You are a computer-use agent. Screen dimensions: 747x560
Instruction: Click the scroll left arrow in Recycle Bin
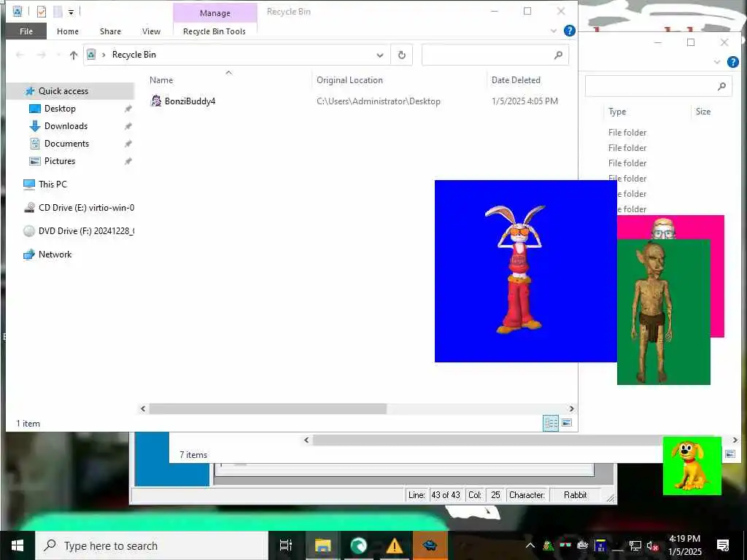(143, 408)
